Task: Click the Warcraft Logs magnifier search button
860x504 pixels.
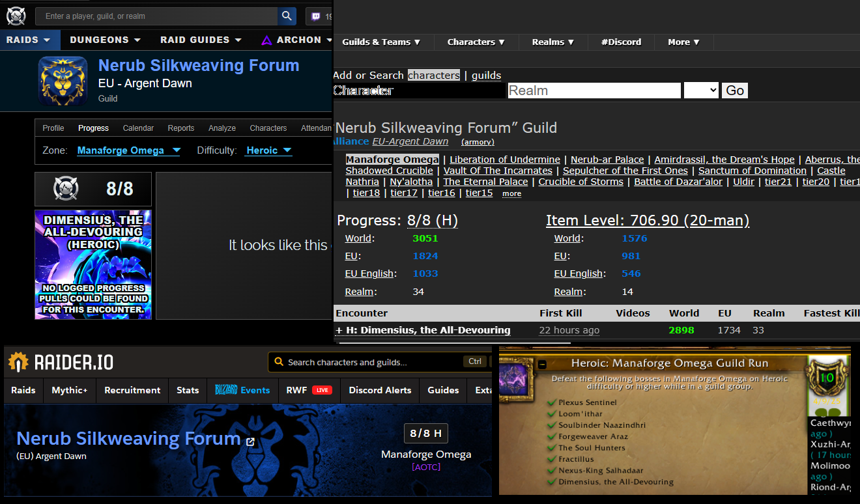Action: click(287, 16)
